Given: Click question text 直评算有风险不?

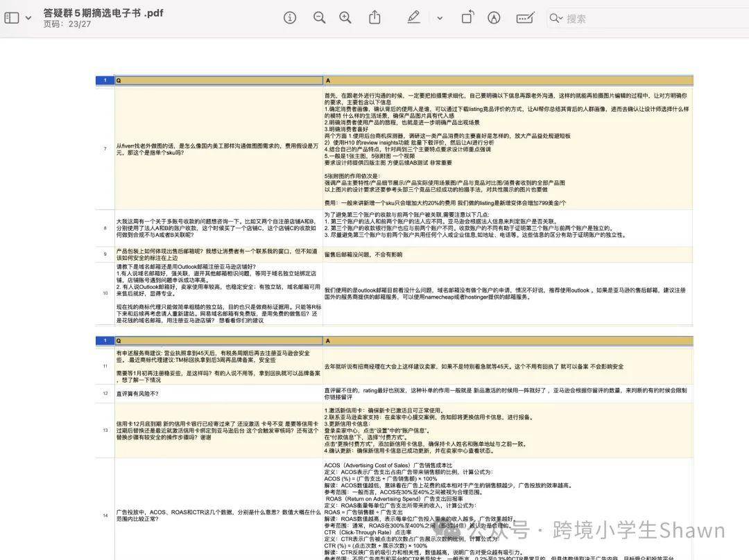Looking at the screenshot, I should (137, 394).
